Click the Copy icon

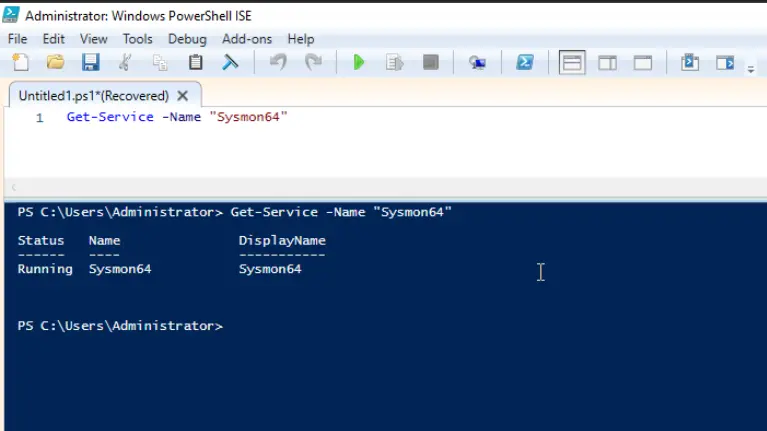click(x=160, y=63)
